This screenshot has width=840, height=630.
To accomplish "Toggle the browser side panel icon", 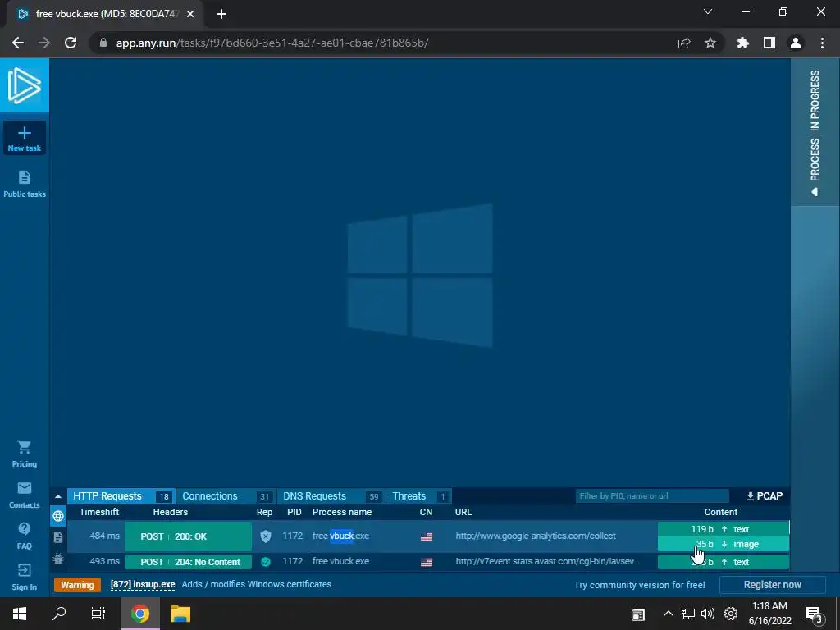I will (x=769, y=43).
